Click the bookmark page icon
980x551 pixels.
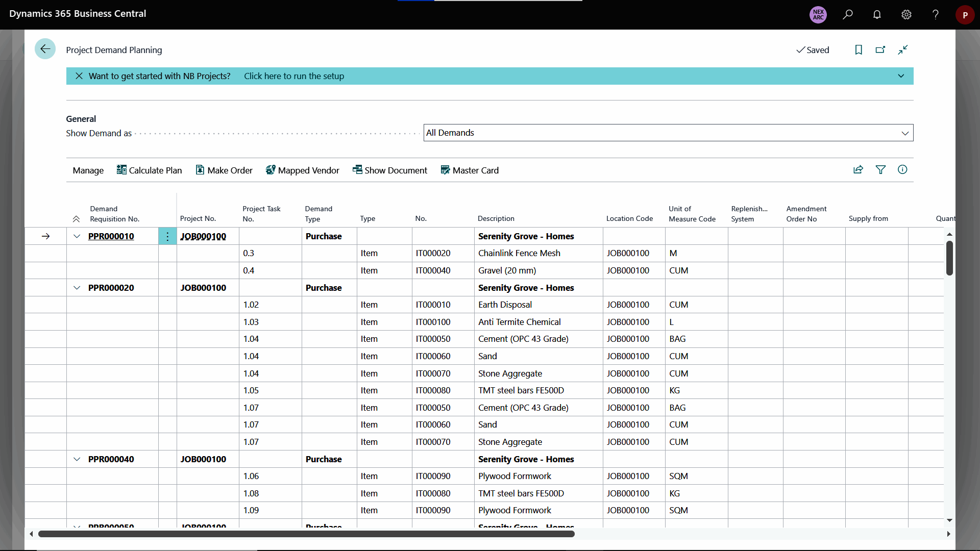coord(859,49)
